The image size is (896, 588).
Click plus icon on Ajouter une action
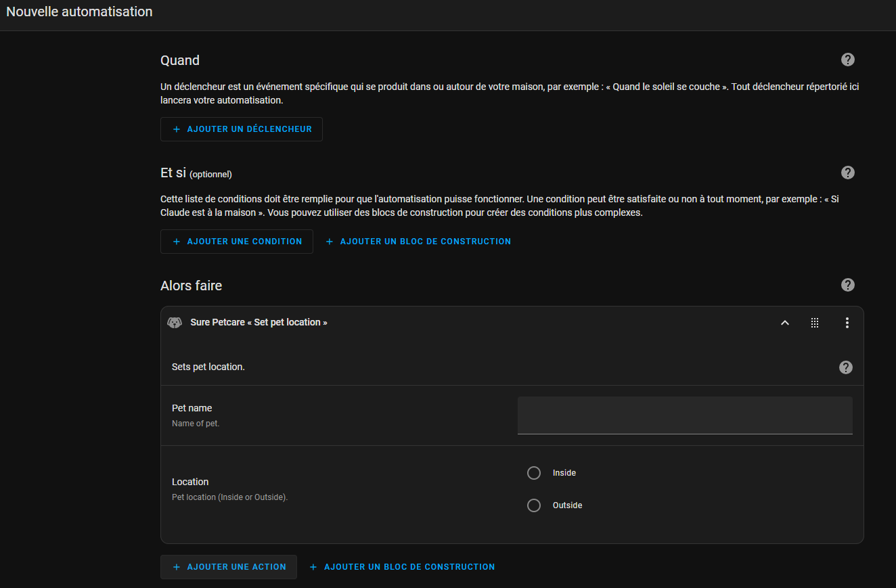[x=177, y=567]
